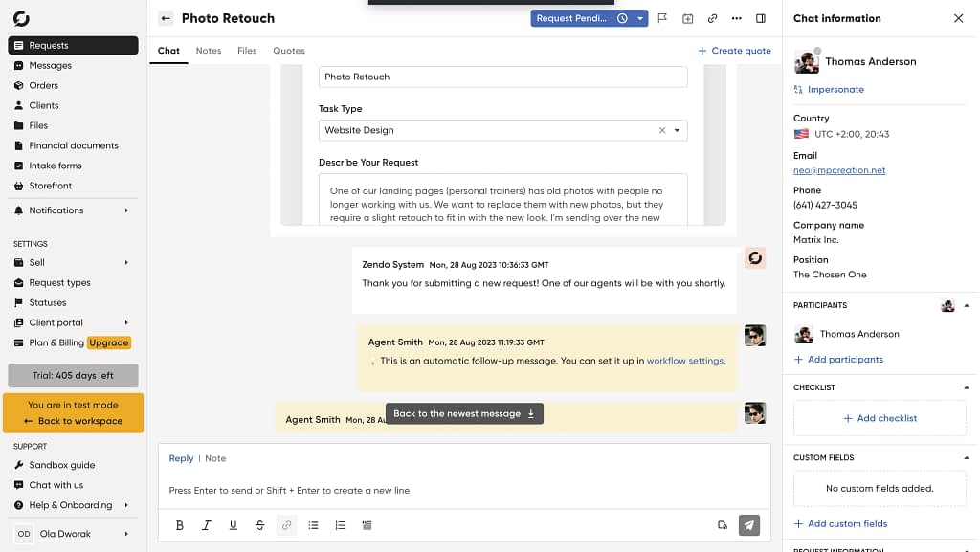The height and width of the screenshot is (552, 980).
Task: Collapse the Participants section
Action: pos(967,305)
